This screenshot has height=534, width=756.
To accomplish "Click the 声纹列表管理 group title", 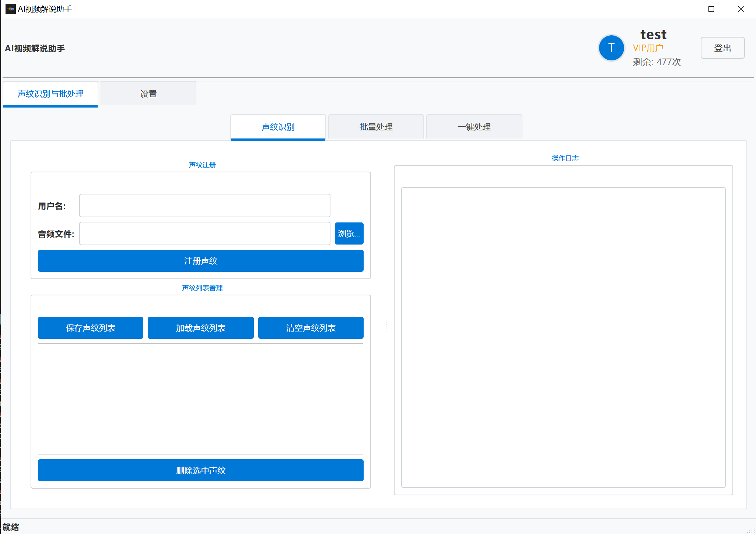I will (202, 288).
